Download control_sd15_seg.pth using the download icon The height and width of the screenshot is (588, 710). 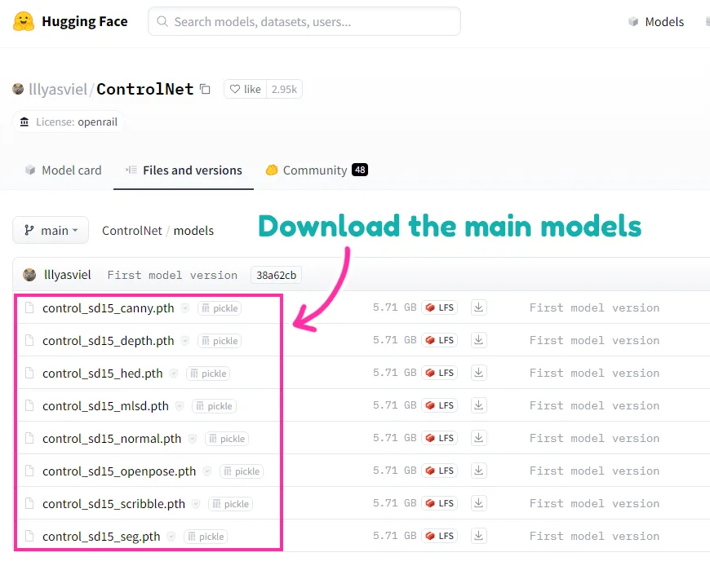(478, 536)
